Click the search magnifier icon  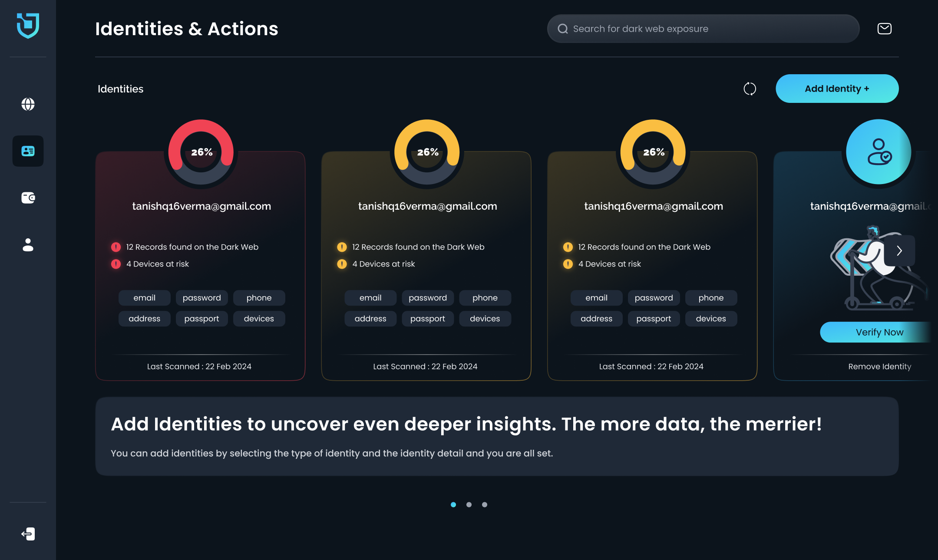click(563, 29)
